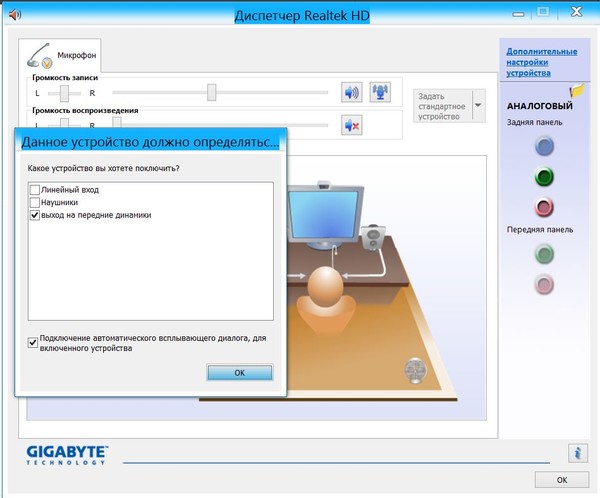Image resolution: width=600 pixels, height=498 pixels.
Task: Select the pink rear panel jack
Action: (544, 207)
